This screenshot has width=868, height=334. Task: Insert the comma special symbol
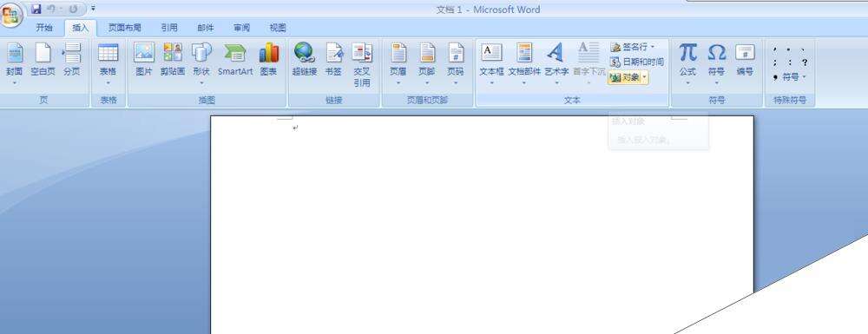pyautogui.click(x=775, y=49)
